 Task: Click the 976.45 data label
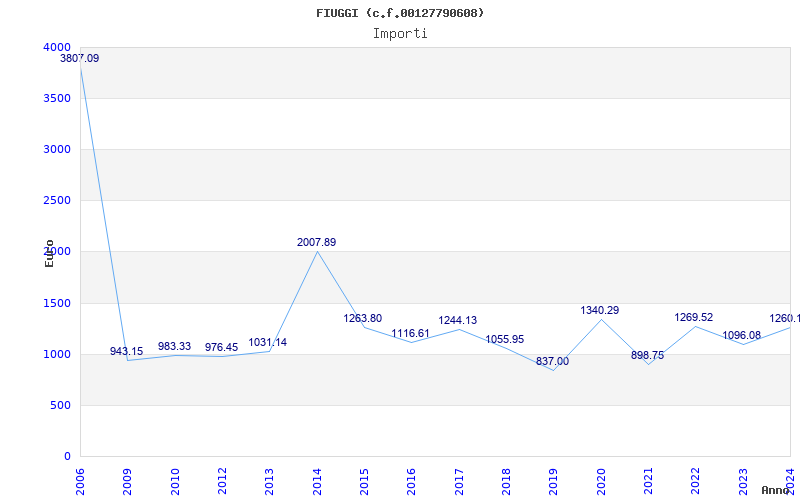tap(221, 347)
